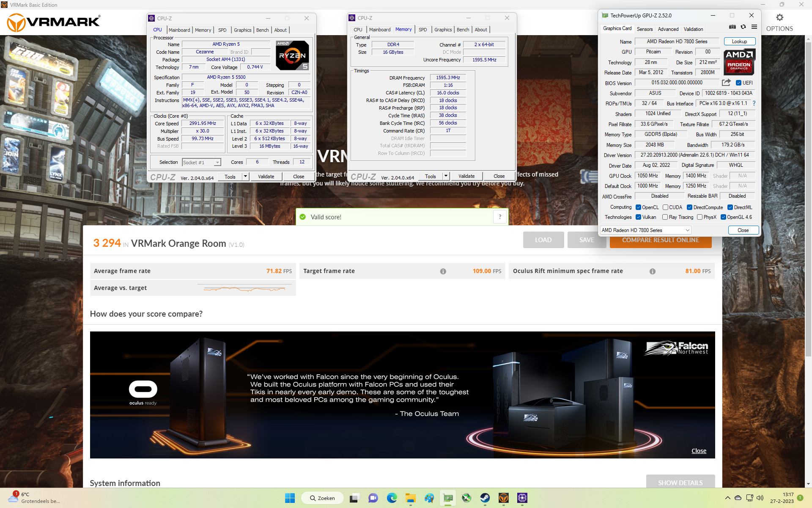Image resolution: width=812 pixels, height=508 pixels.
Task: Click the AMD Radeon Graphics logo in GPU-Z
Action: 739,61
